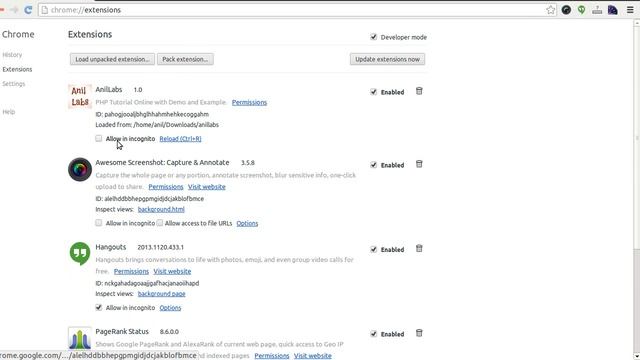Click the download tray extension icon in toolbar
The height and width of the screenshot is (360, 640).
(597, 10)
